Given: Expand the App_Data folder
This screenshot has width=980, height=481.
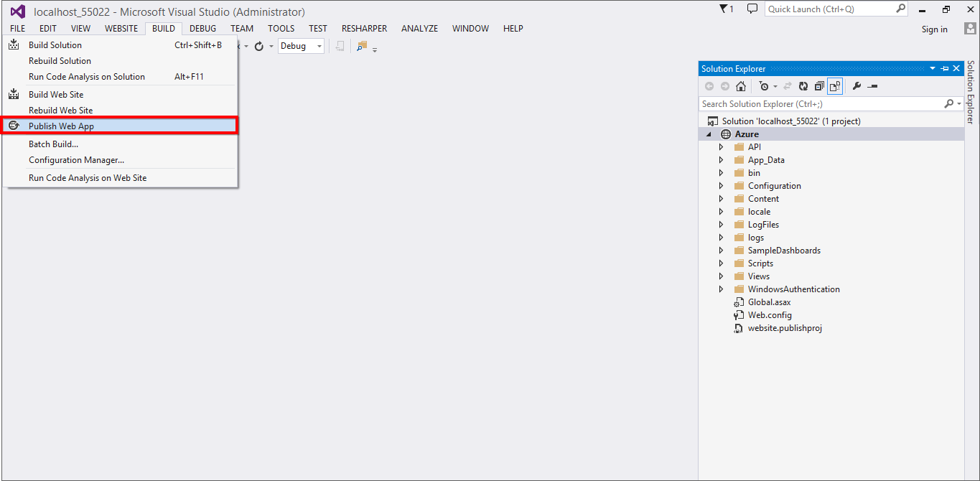Looking at the screenshot, I should click(722, 160).
